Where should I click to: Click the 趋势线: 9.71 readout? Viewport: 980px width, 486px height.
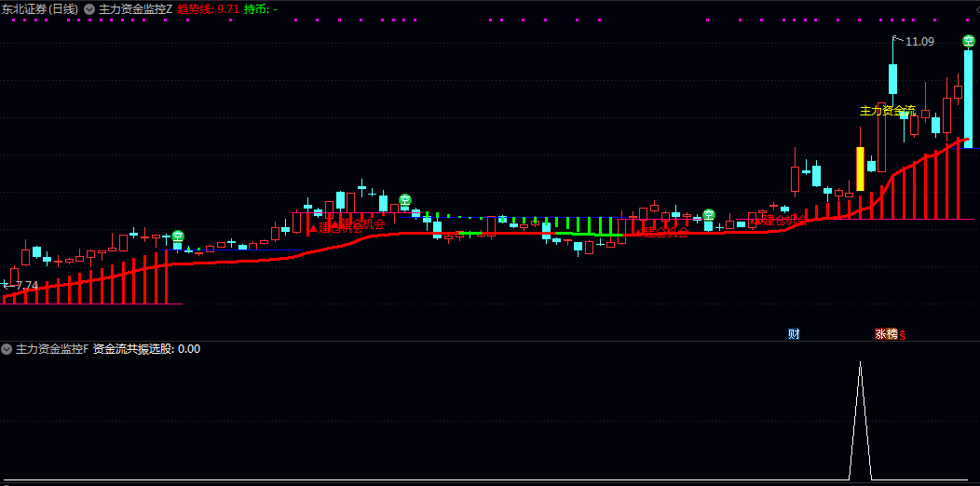click(x=209, y=9)
